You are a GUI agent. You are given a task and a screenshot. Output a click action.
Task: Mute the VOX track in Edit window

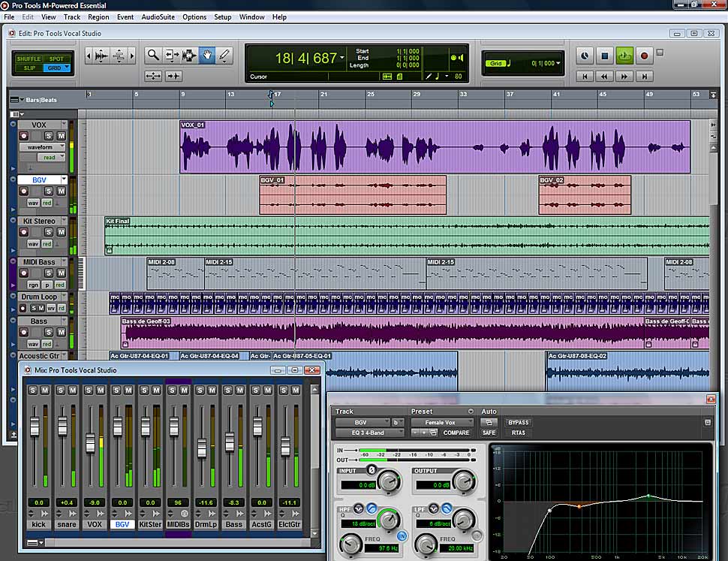(x=61, y=136)
